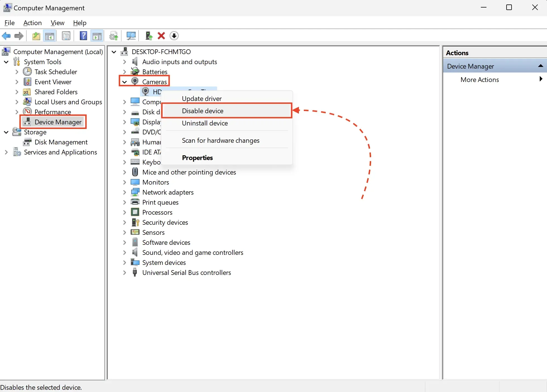This screenshot has height=392, width=547.
Task: Choose Disable device from context menu
Action: tap(203, 111)
